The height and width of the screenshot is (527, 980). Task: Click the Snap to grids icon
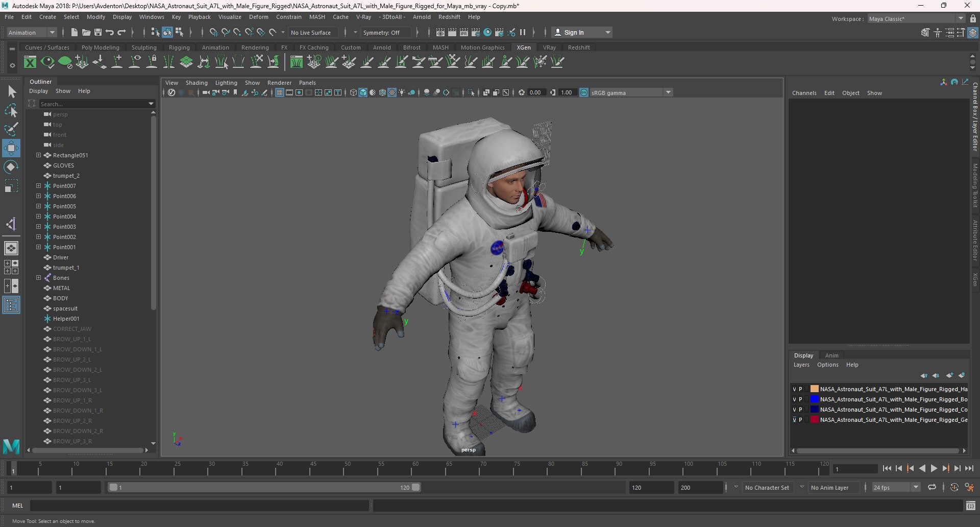214,32
